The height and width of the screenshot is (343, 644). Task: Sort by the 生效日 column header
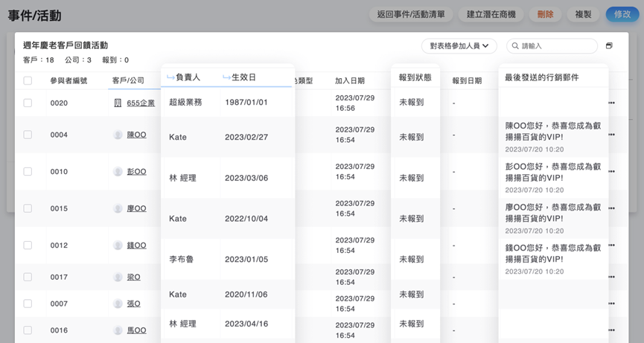(x=243, y=77)
